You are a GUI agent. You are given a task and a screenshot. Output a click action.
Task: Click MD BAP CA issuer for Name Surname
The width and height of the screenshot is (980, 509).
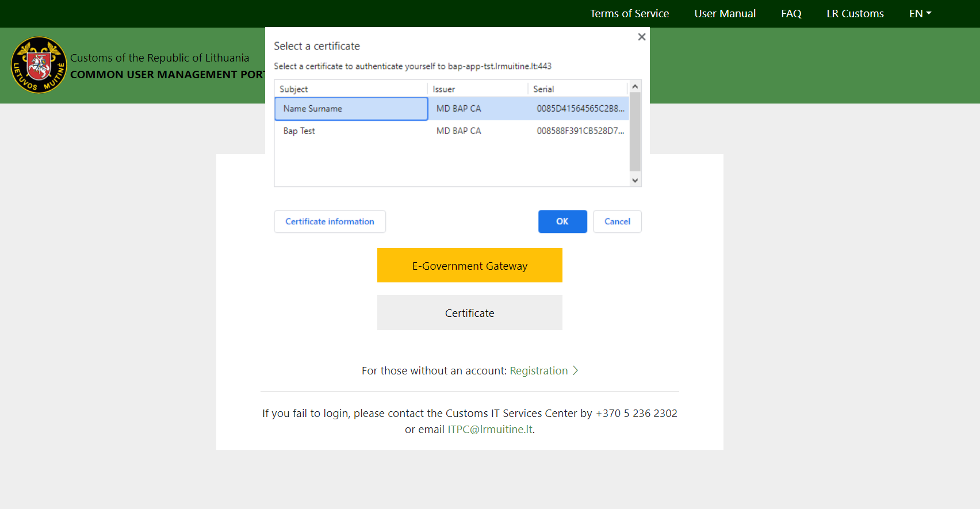tap(458, 109)
